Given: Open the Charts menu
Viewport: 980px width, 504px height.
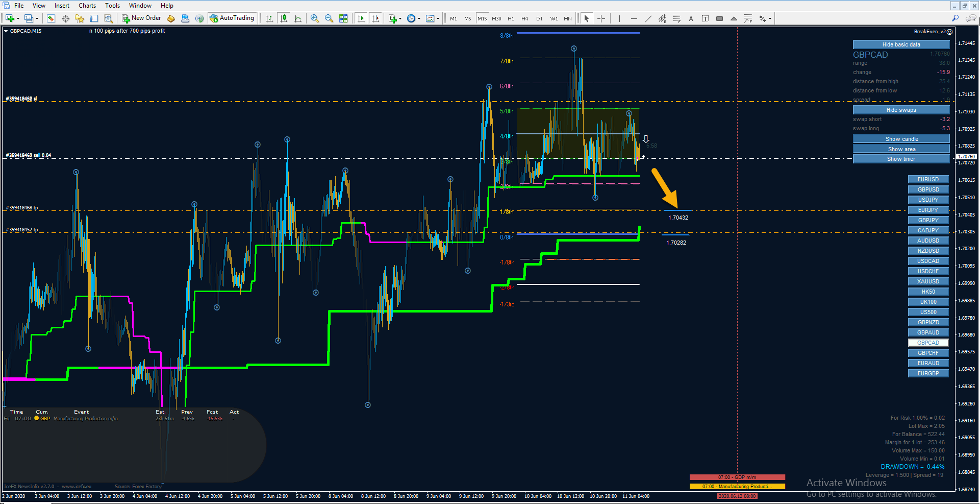Looking at the screenshot, I should coord(87,6).
